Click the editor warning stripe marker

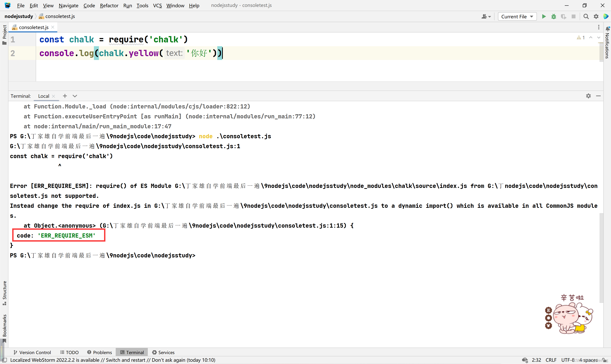pyautogui.click(x=601, y=43)
